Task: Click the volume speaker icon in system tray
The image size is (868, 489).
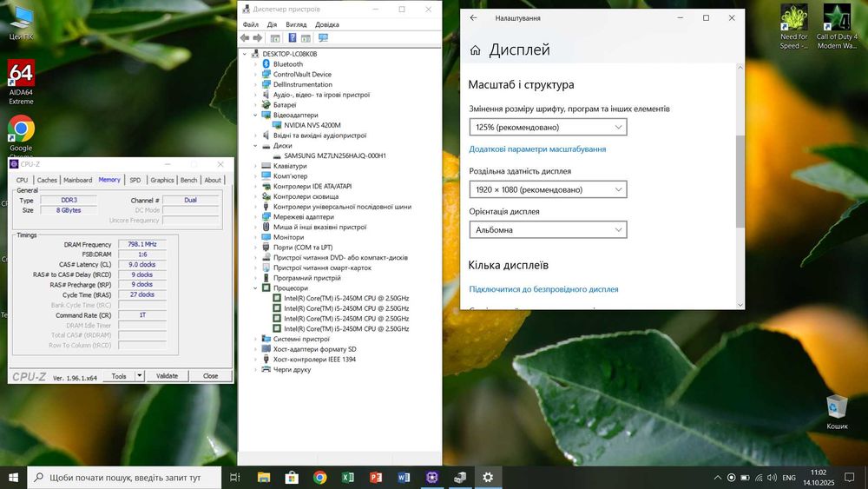Action: point(773,478)
